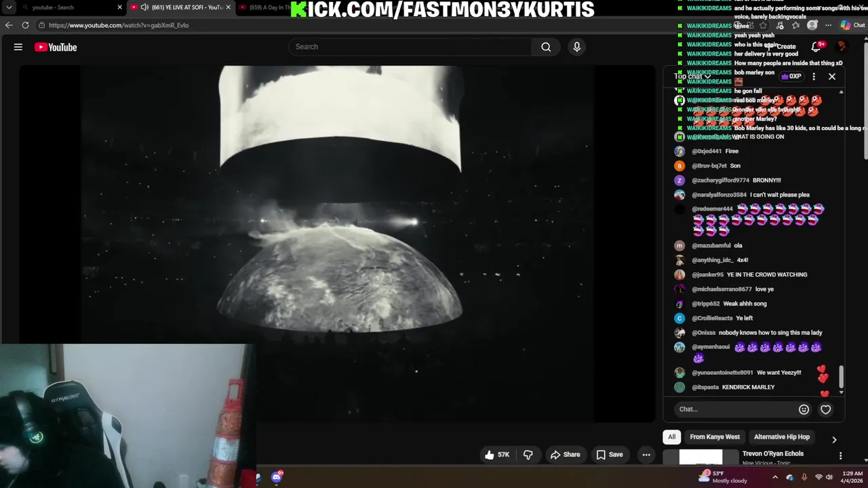Open the Wi-Fi network tray icon
This screenshot has height=488, width=868.
[818, 477]
